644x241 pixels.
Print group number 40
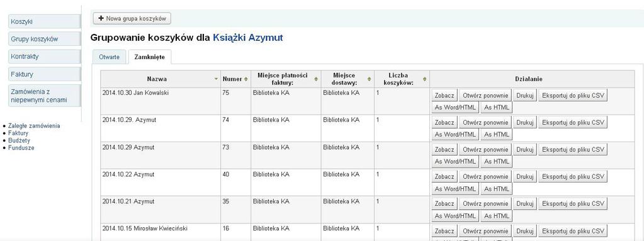525,177
